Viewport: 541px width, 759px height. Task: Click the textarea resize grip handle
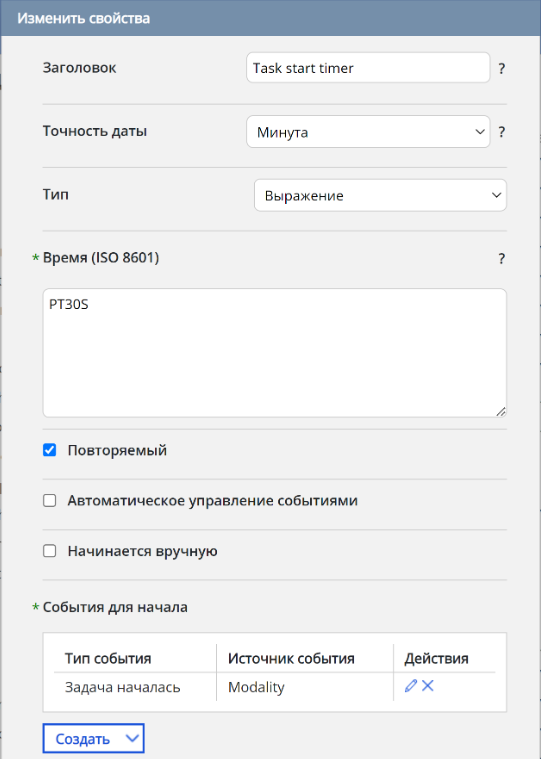(x=501, y=412)
